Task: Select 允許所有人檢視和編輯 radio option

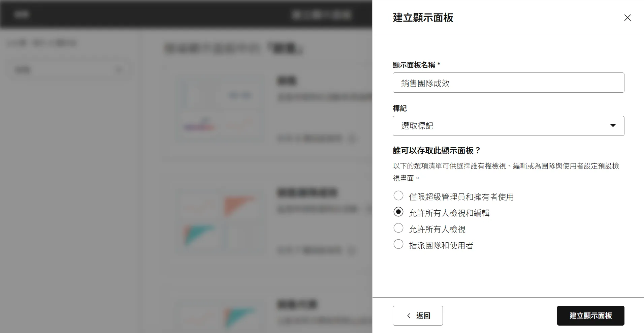Action: tap(398, 212)
